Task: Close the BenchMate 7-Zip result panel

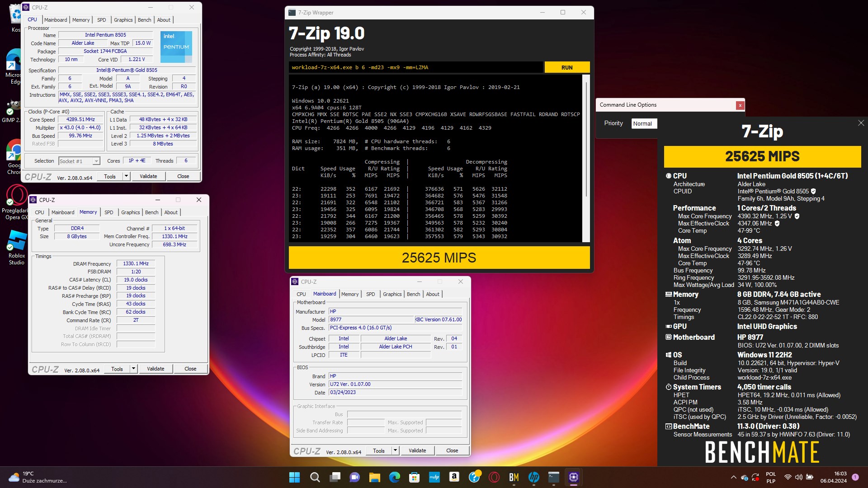Action: point(861,123)
